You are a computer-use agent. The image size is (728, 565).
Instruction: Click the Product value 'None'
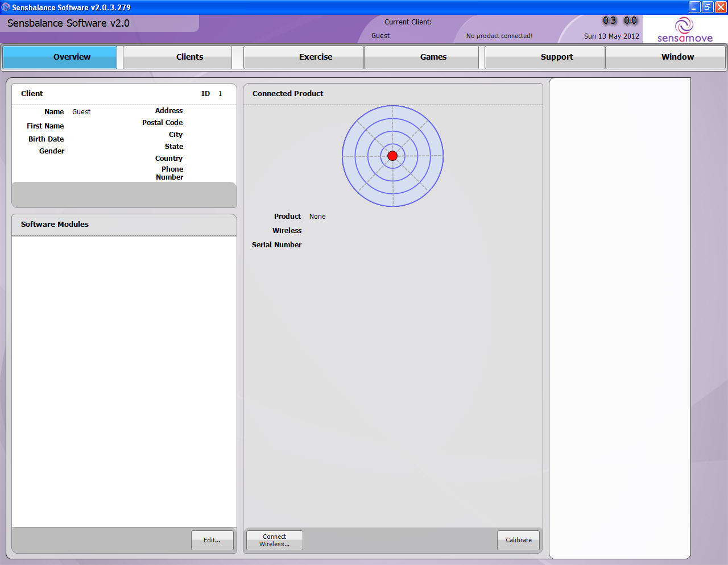tap(317, 217)
